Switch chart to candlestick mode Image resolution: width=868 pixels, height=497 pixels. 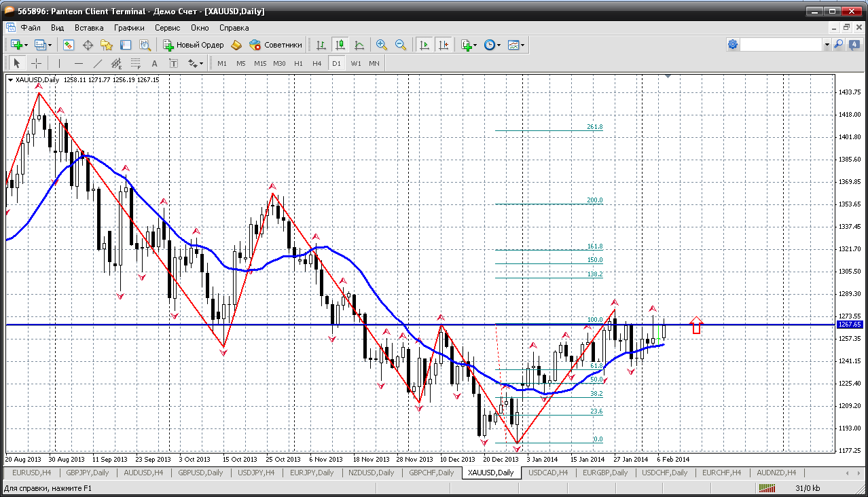(340, 45)
